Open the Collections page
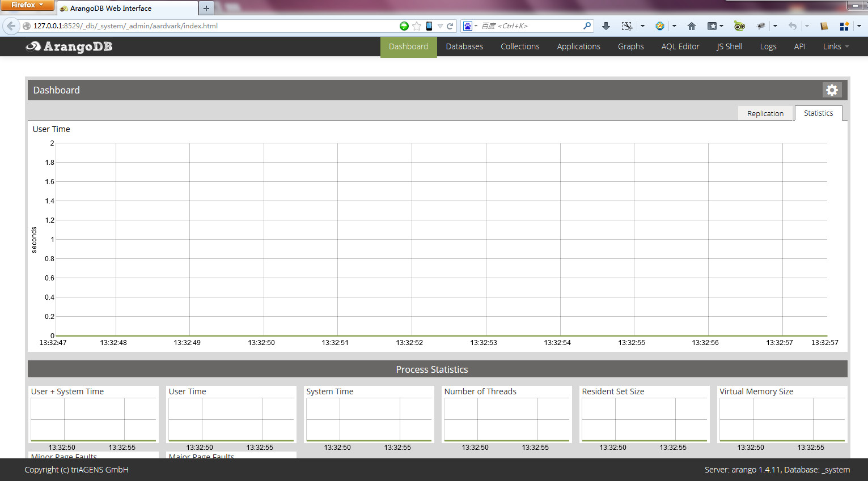The width and height of the screenshot is (868, 481). [520, 46]
